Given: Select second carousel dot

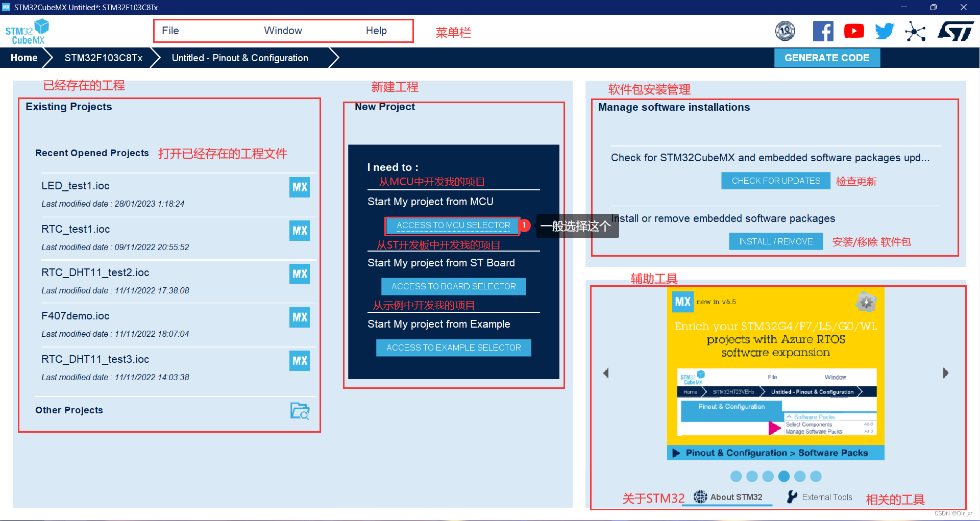Looking at the screenshot, I should (752, 476).
